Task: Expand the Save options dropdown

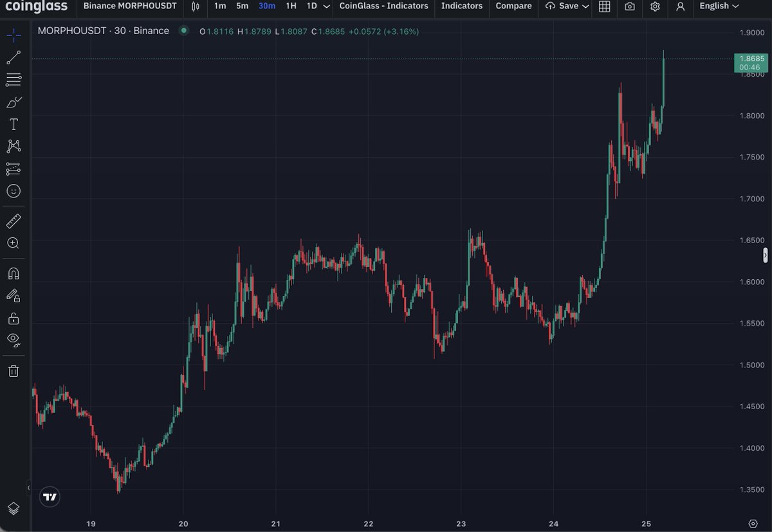Action: (x=567, y=7)
